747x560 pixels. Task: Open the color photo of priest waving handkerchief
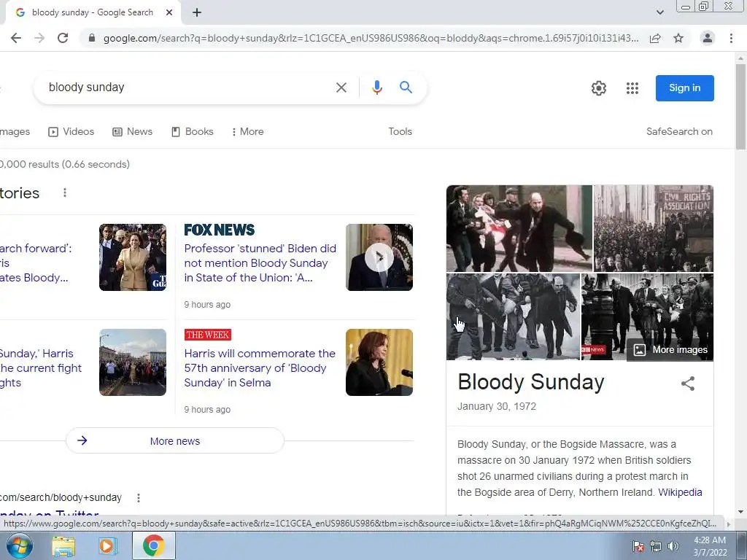(x=519, y=228)
